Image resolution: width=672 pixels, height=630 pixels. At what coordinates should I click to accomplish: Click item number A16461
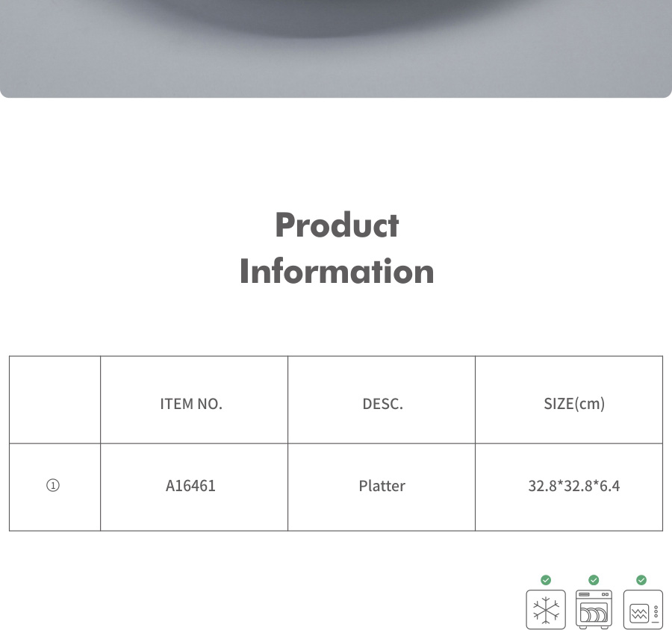190,486
